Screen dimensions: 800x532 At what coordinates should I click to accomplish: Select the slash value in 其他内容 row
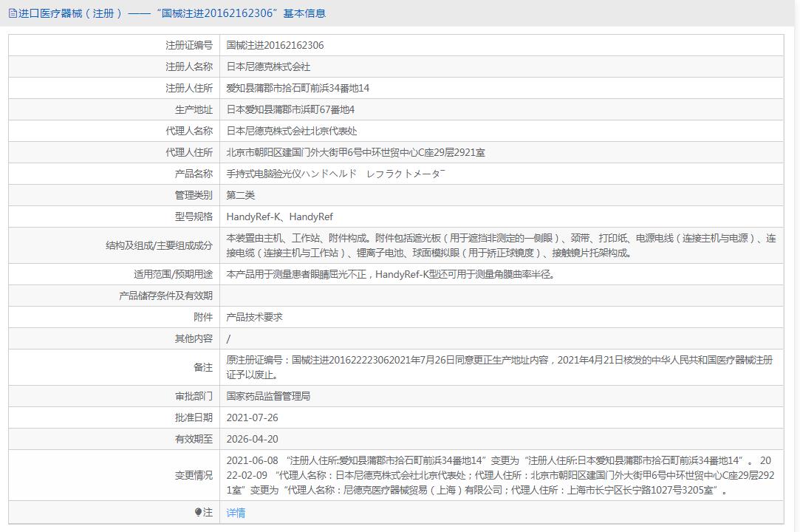click(228, 339)
